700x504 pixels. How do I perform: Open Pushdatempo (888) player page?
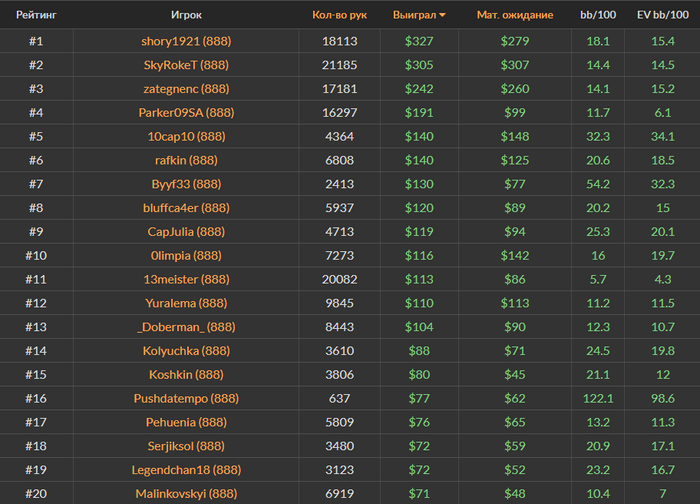click(186, 398)
